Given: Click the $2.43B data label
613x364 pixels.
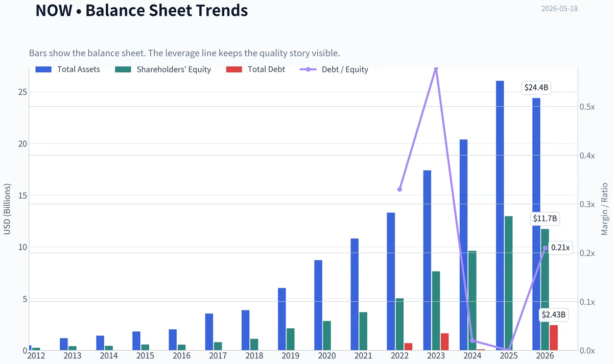Looking at the screenshot, I should (554, 315).
